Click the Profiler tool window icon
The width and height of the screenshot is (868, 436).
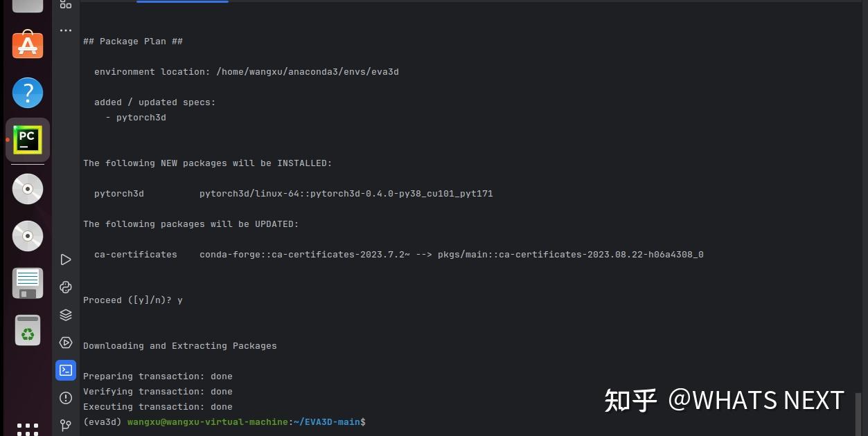pos(66,343)
